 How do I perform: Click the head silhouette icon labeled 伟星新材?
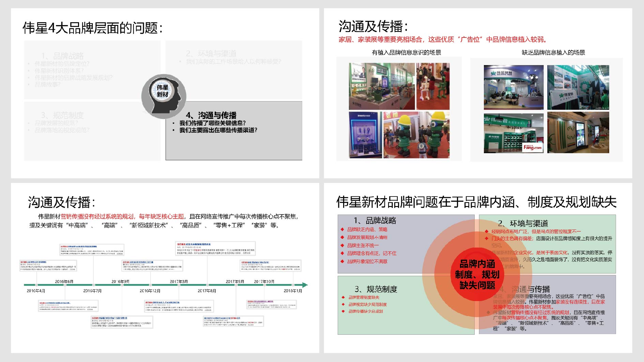click(x=164, y=97)
